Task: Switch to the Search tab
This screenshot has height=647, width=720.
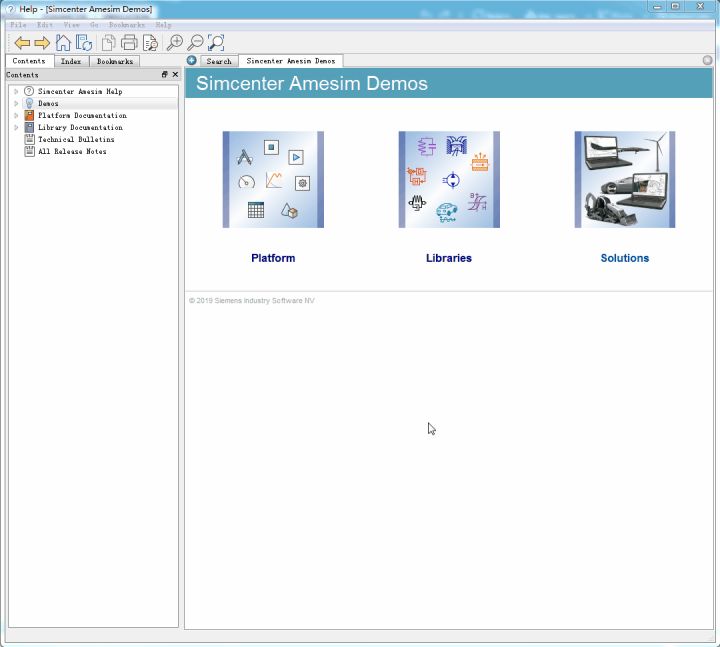Action: click(x=219, y=61)
